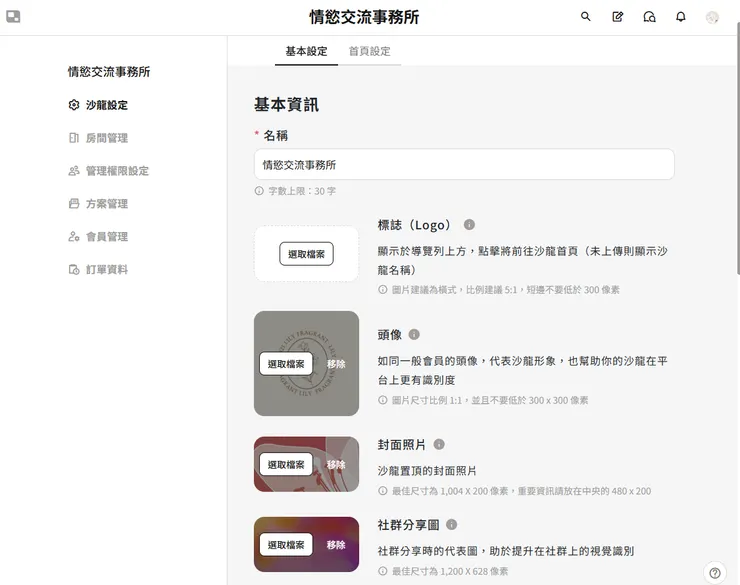740x585 pixels.
Task: Open the chat messages icon
Action: 649,17
